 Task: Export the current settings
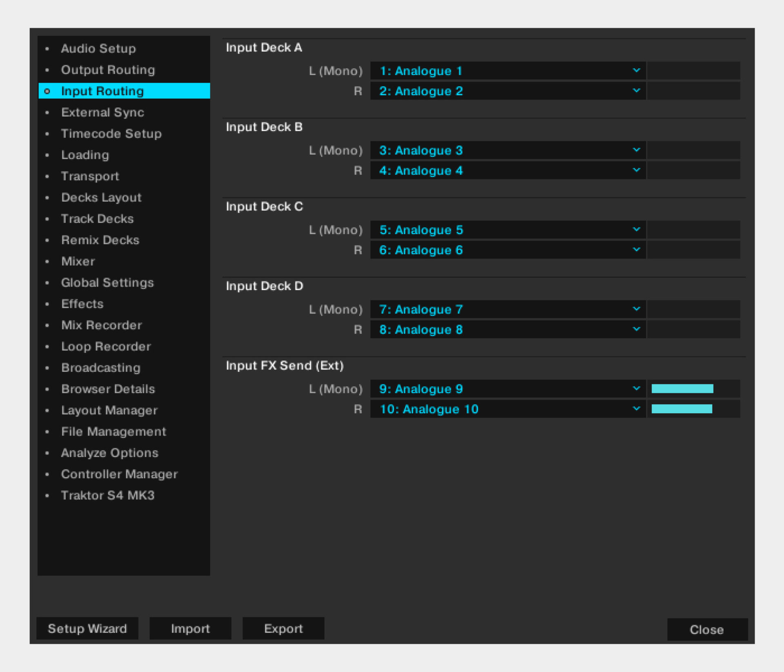point(283,628)
